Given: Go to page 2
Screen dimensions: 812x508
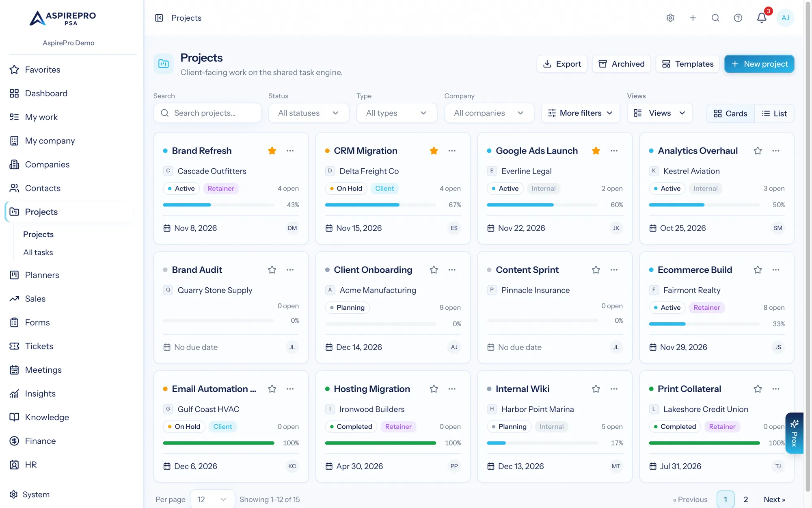Looking at the screenshot, I should click(x=745, y=499).
